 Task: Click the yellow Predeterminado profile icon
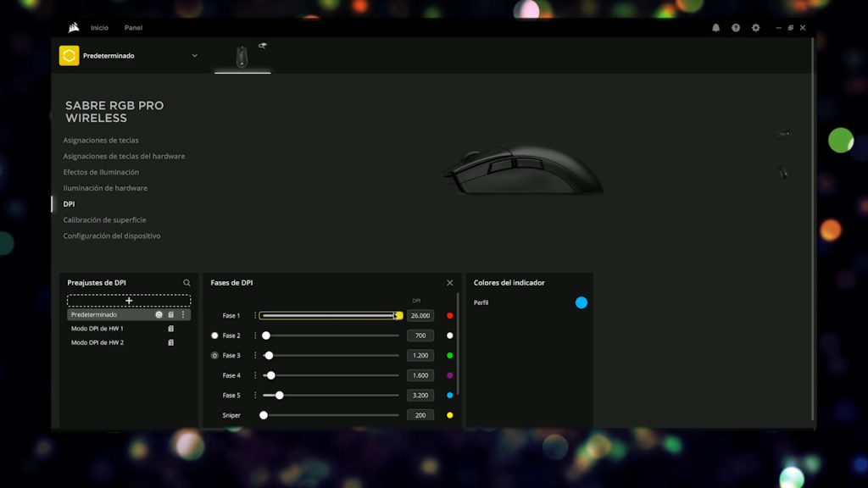pyautogui.click(x=70, y=55)
